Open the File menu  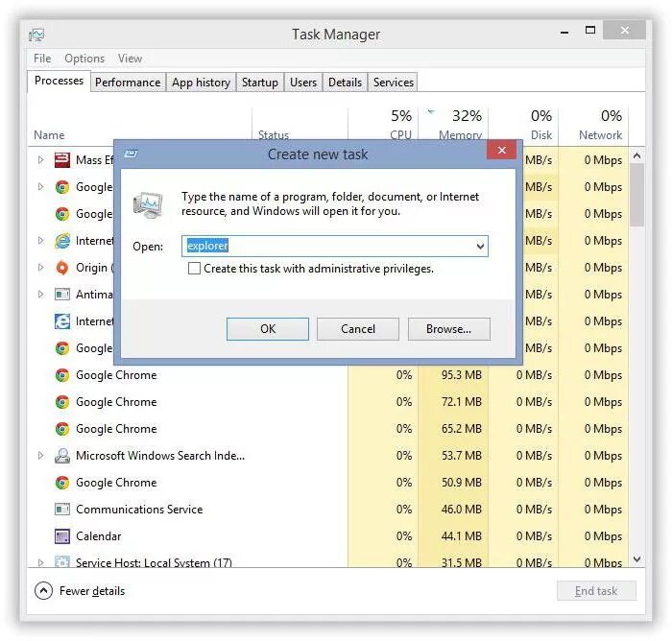click(x=42, y=59)
